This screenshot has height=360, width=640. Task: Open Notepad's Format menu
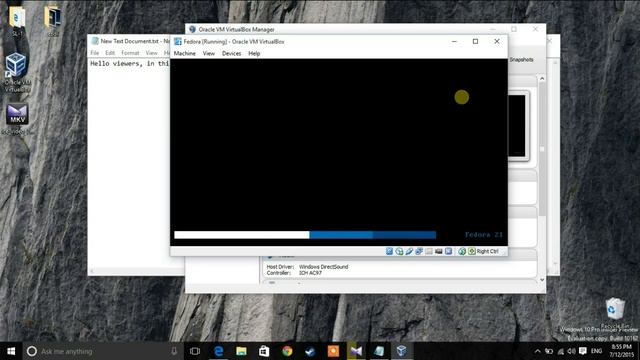click(130, 53)
